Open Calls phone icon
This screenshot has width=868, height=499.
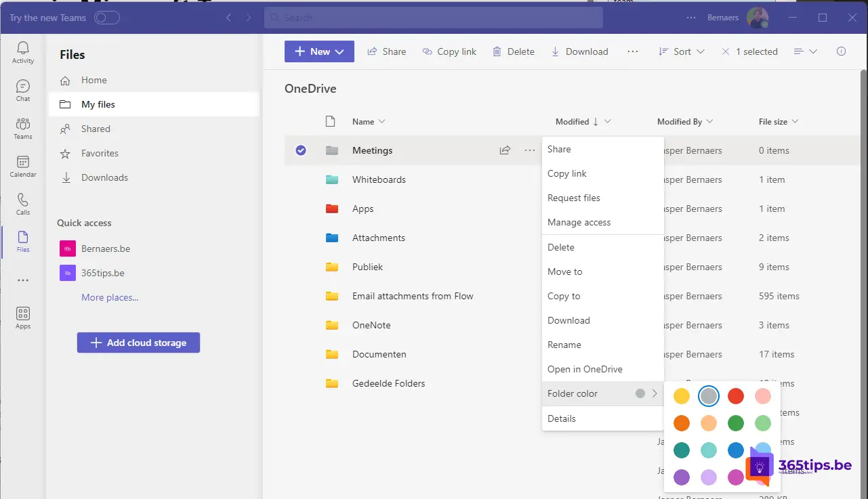[23, 204]
